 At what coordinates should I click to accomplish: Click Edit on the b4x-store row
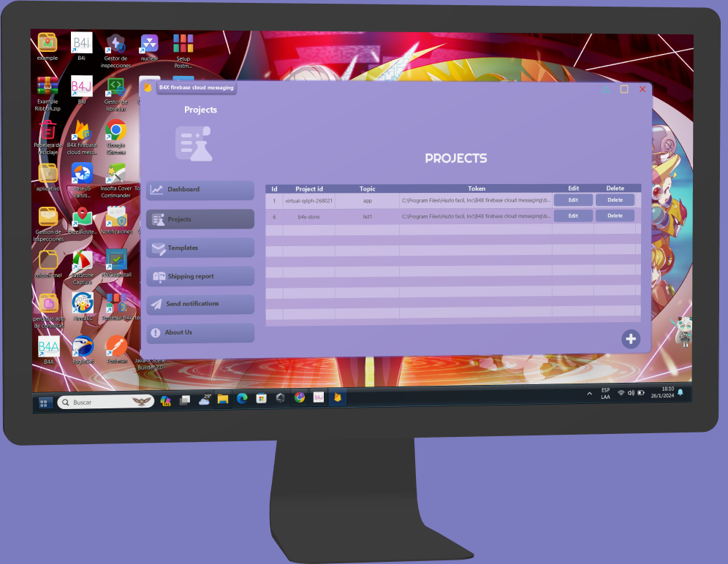[x=573, y=216]
